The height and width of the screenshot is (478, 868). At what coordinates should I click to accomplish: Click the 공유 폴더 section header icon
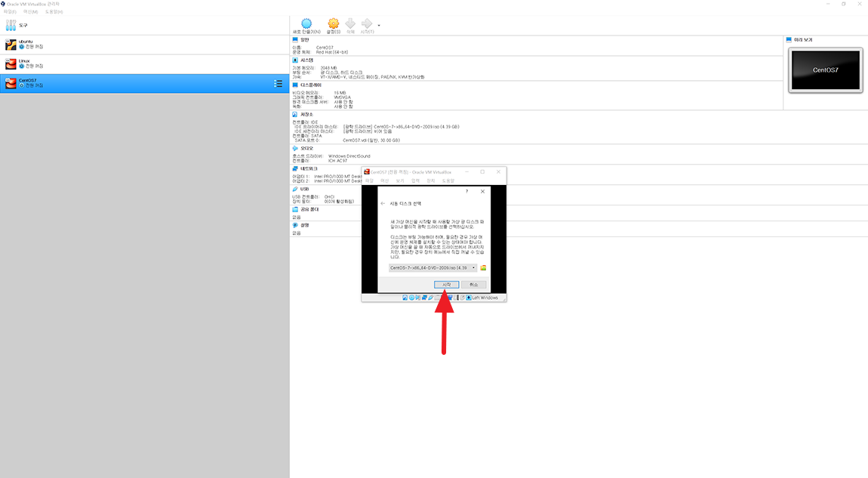[x=295, y=209]
